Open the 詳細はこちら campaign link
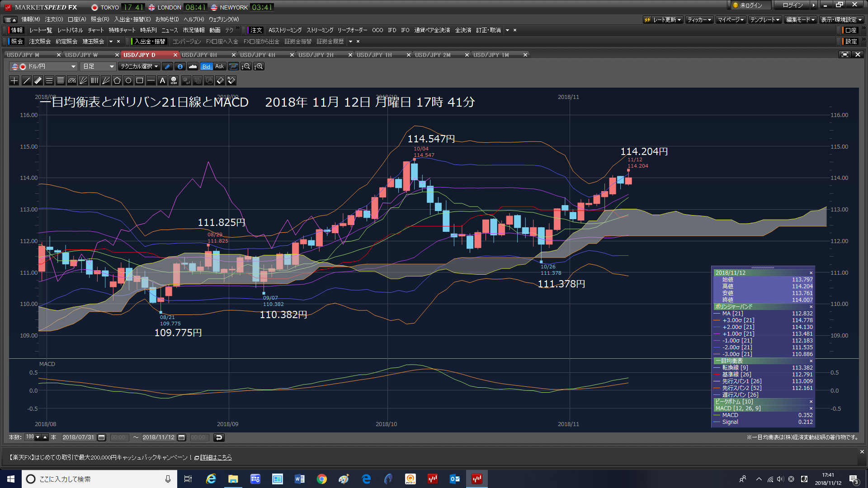 tap(216, 457)
